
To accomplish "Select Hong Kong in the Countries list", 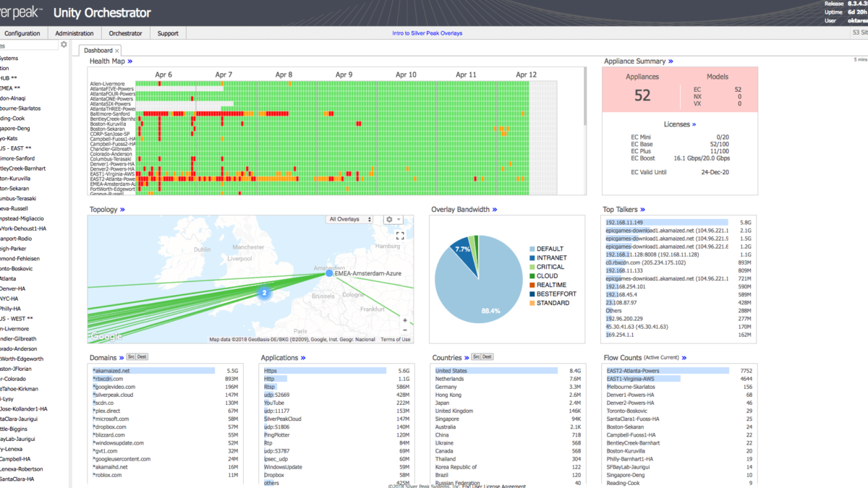I will click(508, 395).
